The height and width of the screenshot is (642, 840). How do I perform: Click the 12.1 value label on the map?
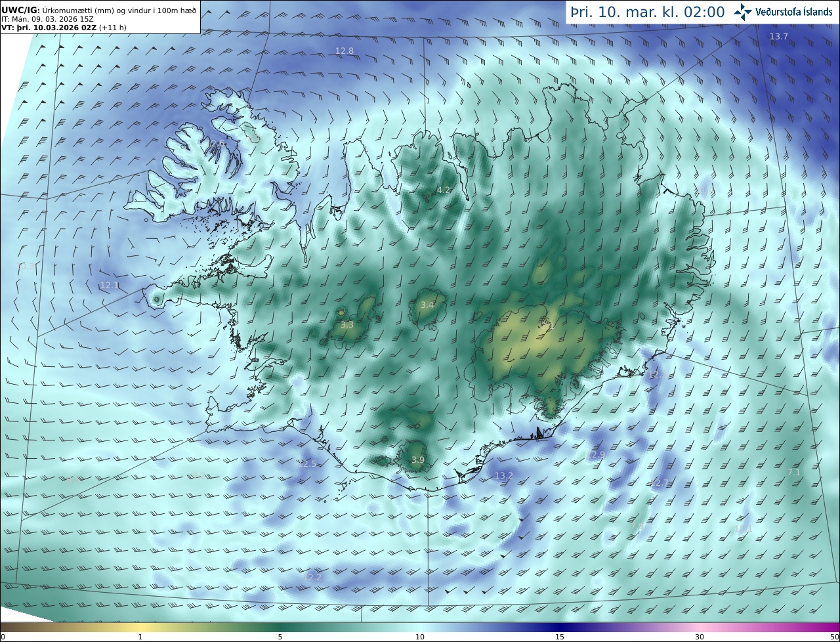pos(110,285)
